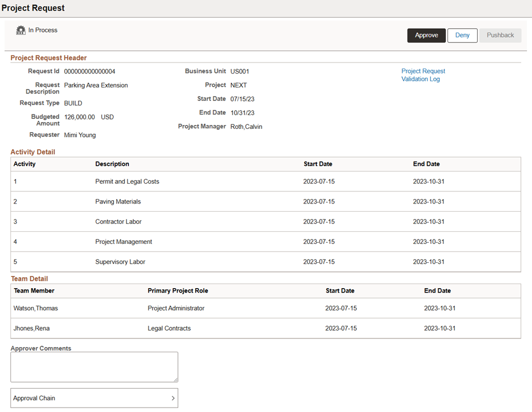This screenshot has width=532, height=412.
Task: Click the Approval Chain chevron arrow
Action: coord(173,398)
